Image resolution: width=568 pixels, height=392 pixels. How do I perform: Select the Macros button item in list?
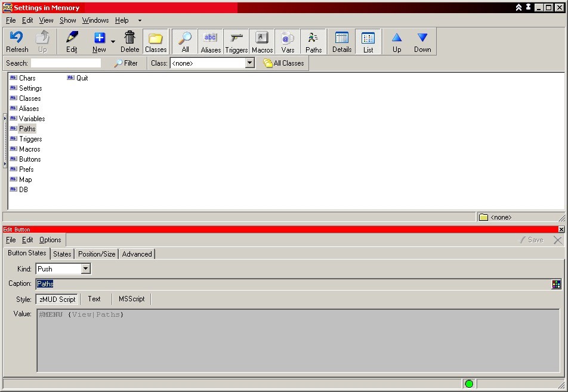(x=25, y=149)
